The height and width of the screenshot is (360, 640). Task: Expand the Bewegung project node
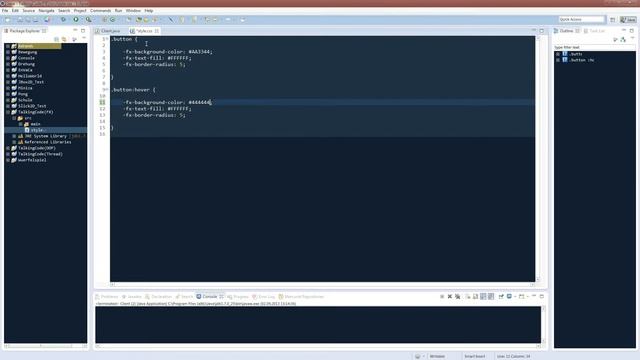[x=8, y=52]
